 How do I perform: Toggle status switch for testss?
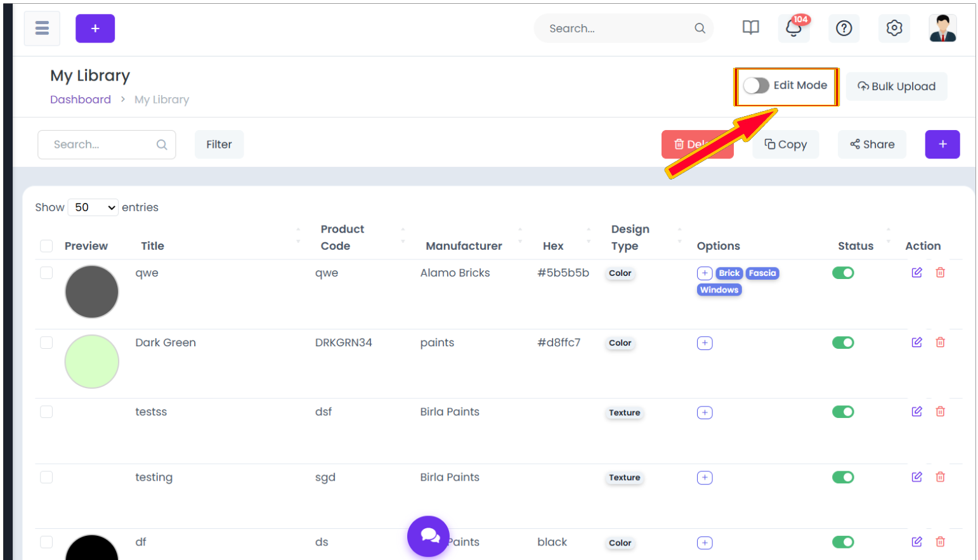point(843,412)
